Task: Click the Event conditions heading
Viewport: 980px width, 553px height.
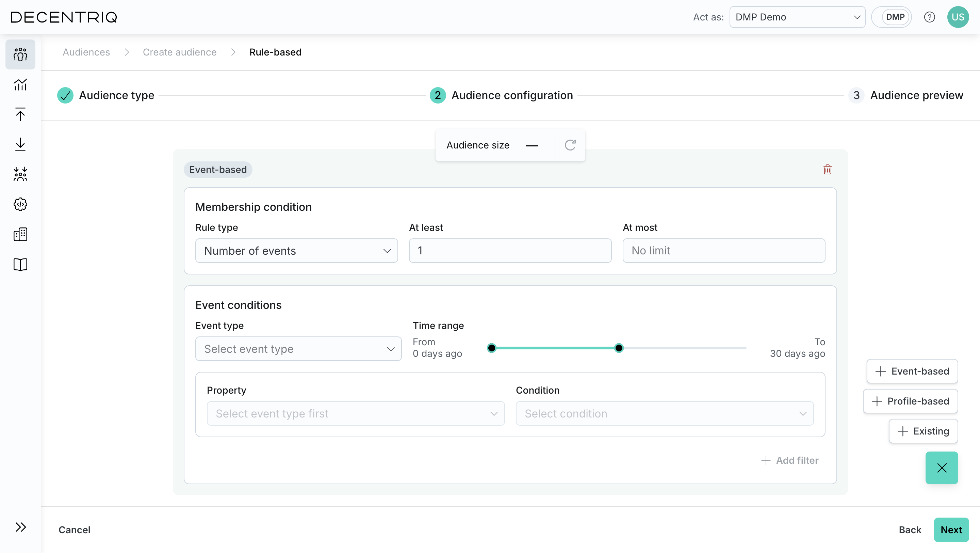Action: coord(238,305)
